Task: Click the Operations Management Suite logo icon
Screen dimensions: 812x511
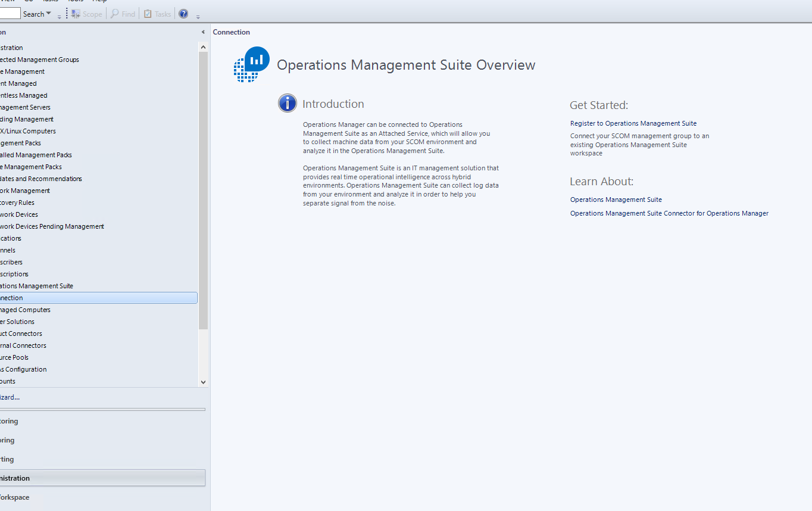Action: pyautogui.click(x=251, y=64)
